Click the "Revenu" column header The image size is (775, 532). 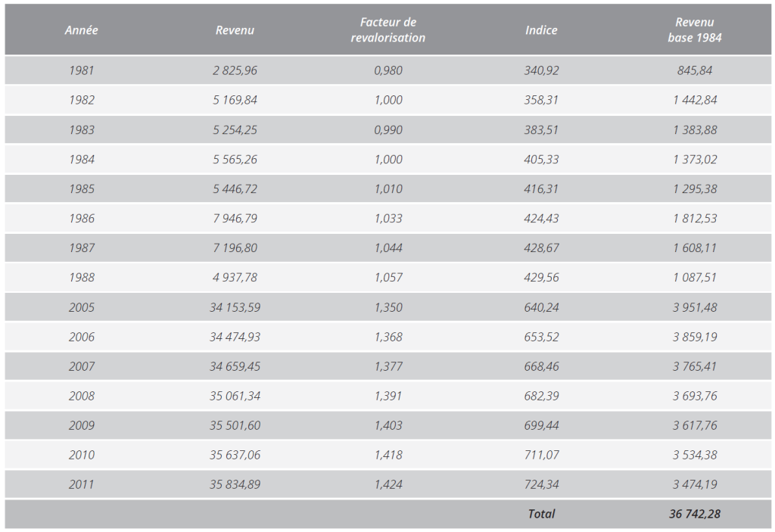coord(235,30)
